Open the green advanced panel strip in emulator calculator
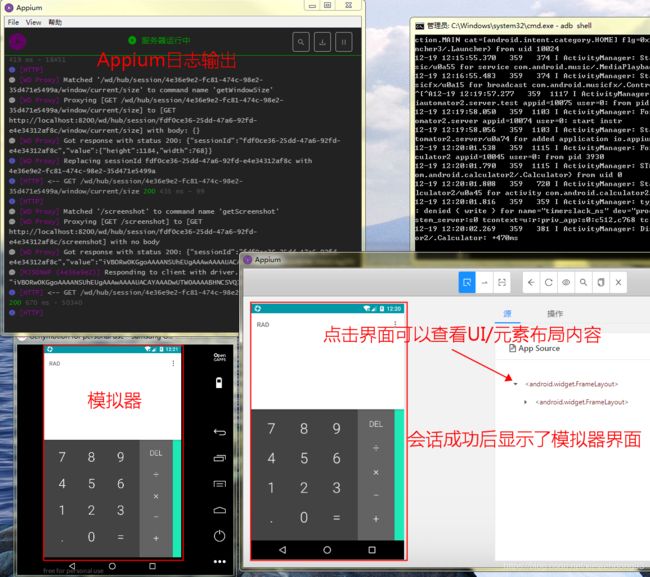The width and height of the screenshot is (650, 577). click(177, 498)
